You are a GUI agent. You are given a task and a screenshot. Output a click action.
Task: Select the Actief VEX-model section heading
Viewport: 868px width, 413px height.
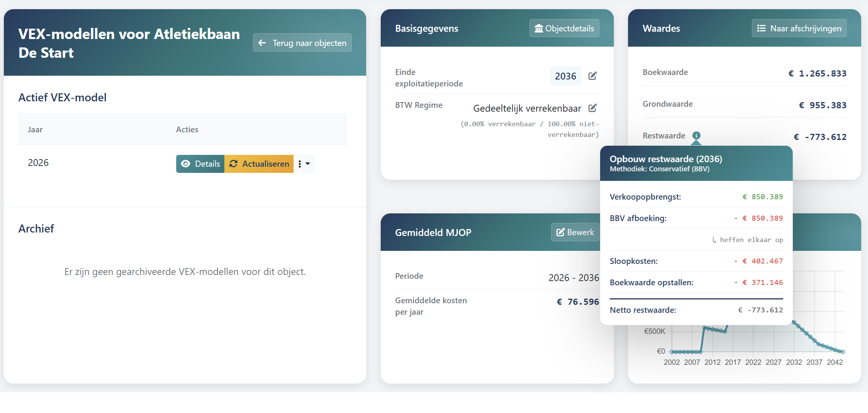point(63,97)
